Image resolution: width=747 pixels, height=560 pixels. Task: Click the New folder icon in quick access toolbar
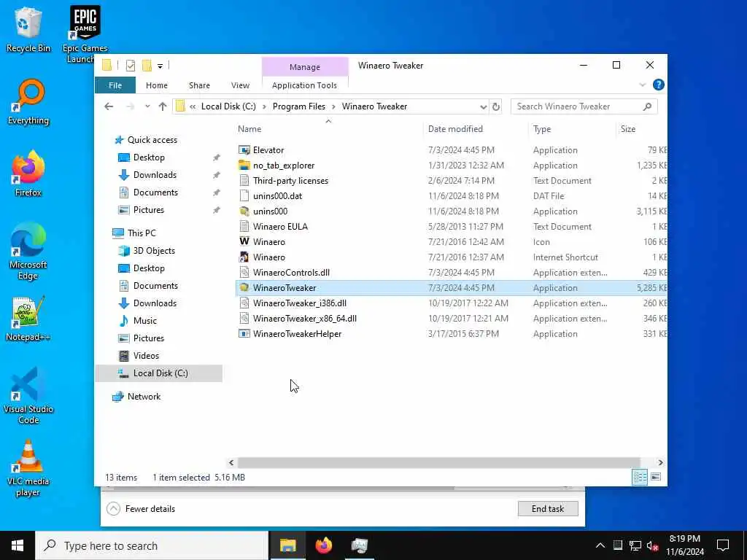(147, 65)
